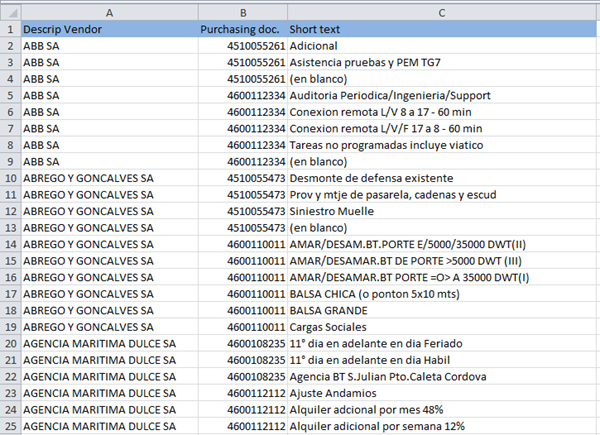Screen dimensions: 600x435
Task: Click 4600112334 in row 5
Action: (x=243, y=95)
